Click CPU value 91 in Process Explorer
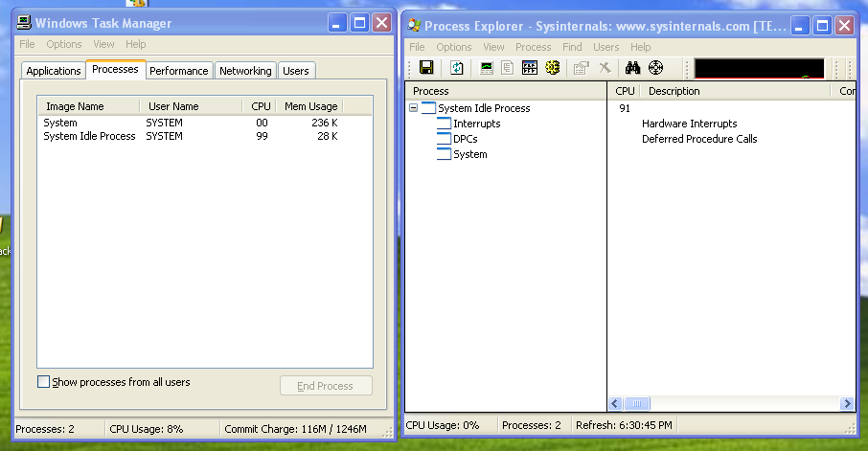Viewport: 868px width, 451px height. click(625, 108)
